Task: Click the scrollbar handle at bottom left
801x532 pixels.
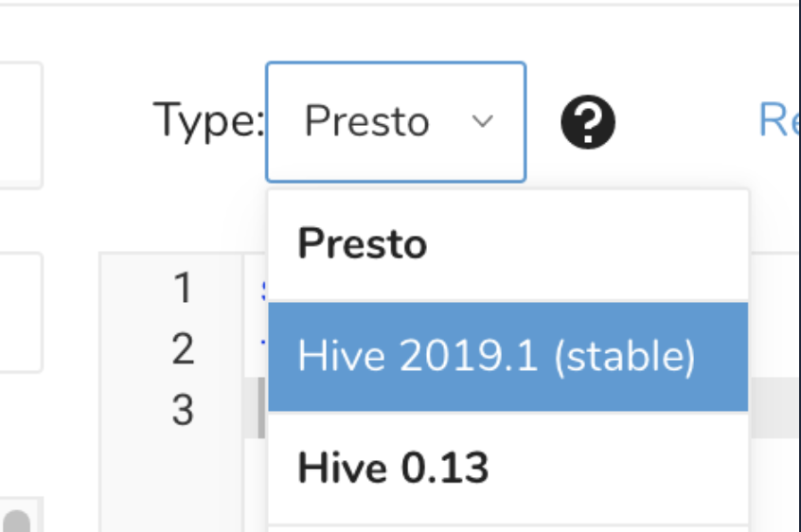Action: tap(18, 522)
